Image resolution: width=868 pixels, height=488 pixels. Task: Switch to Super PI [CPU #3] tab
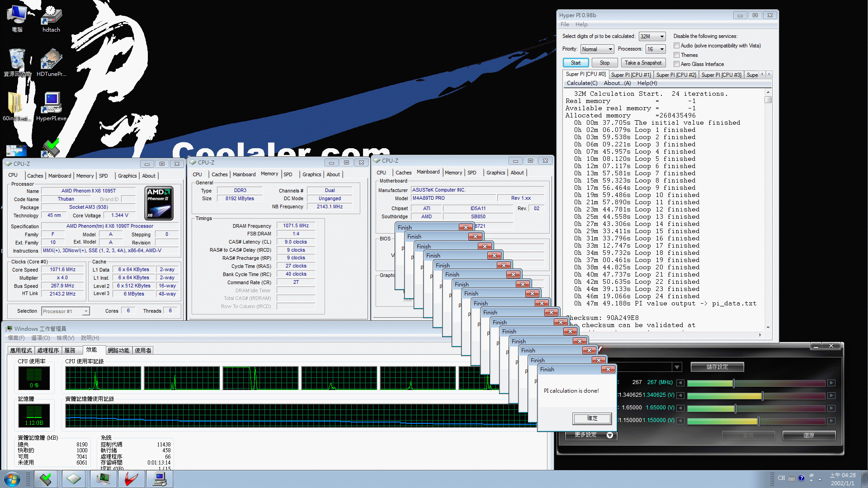pos(721,75)
